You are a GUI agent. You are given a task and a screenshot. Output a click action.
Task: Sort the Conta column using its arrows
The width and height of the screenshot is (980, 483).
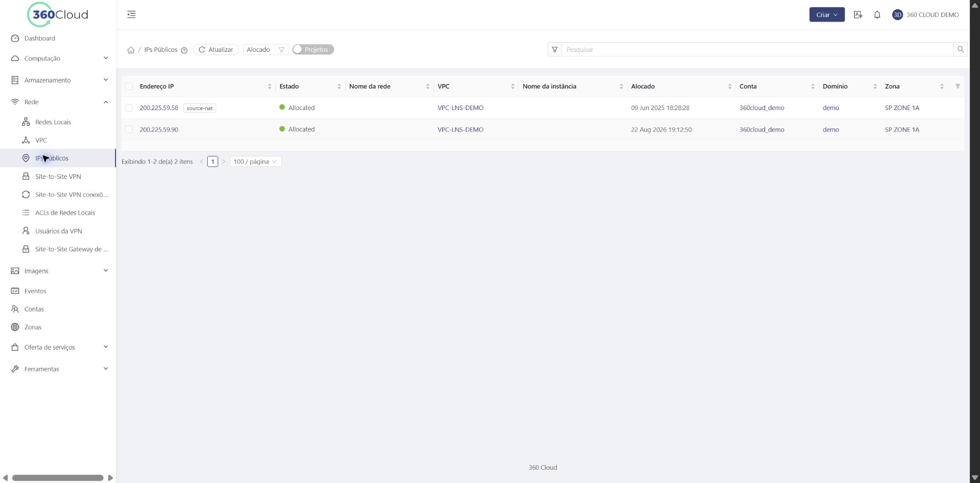(813, 86)
